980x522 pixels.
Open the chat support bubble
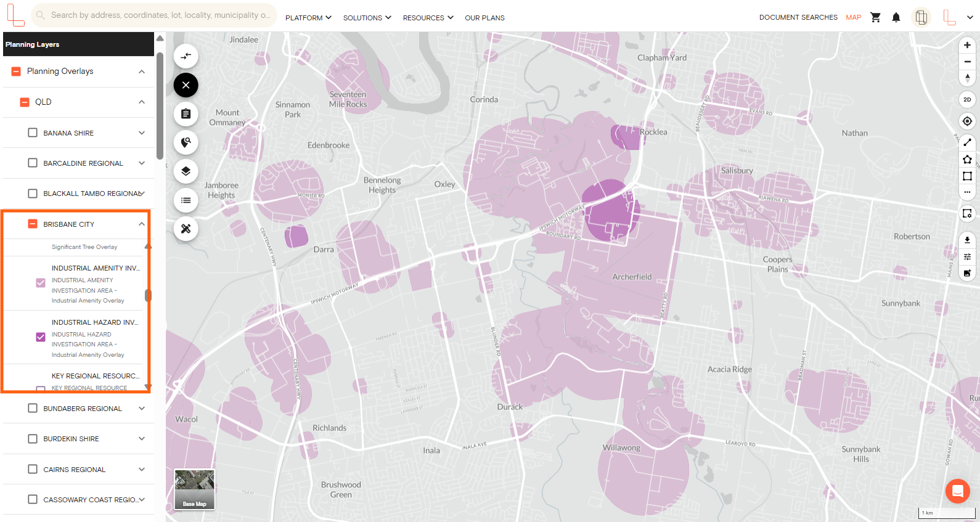(x=957, y=491)
